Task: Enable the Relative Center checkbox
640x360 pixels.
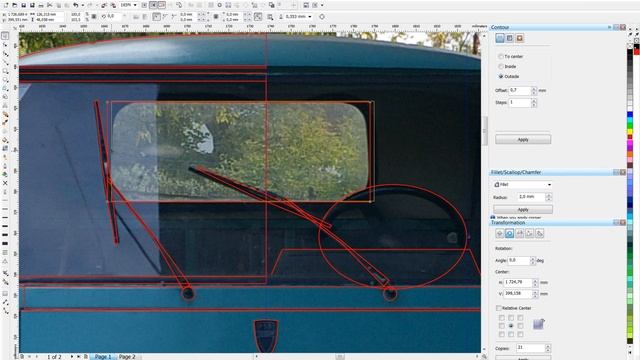Action: [499, 308]
